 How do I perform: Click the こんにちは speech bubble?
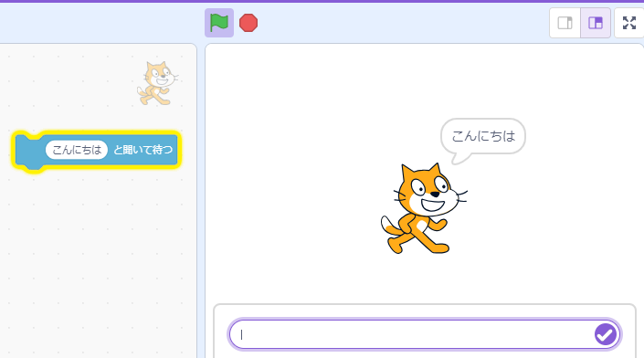[x=483, y=136]
